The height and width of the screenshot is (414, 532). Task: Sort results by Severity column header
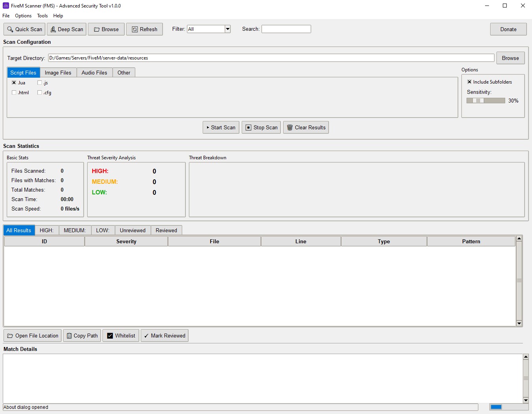(126, 241)
